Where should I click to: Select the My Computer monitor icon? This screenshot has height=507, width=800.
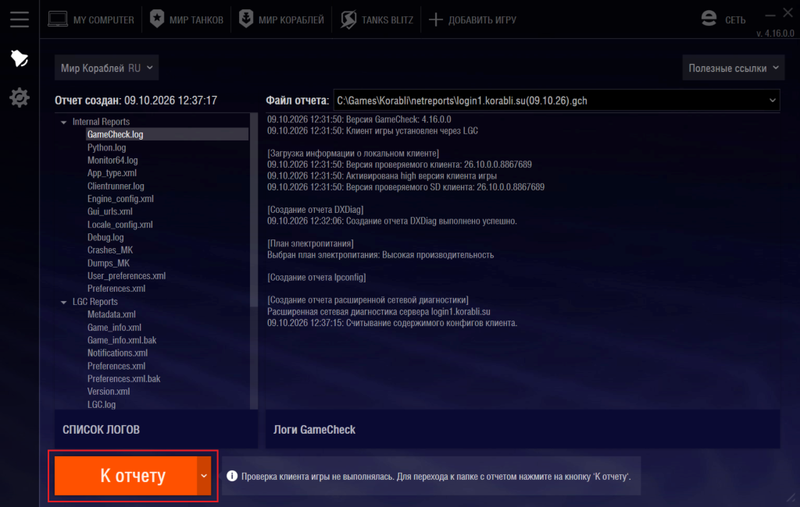click(x=58, y=19)
